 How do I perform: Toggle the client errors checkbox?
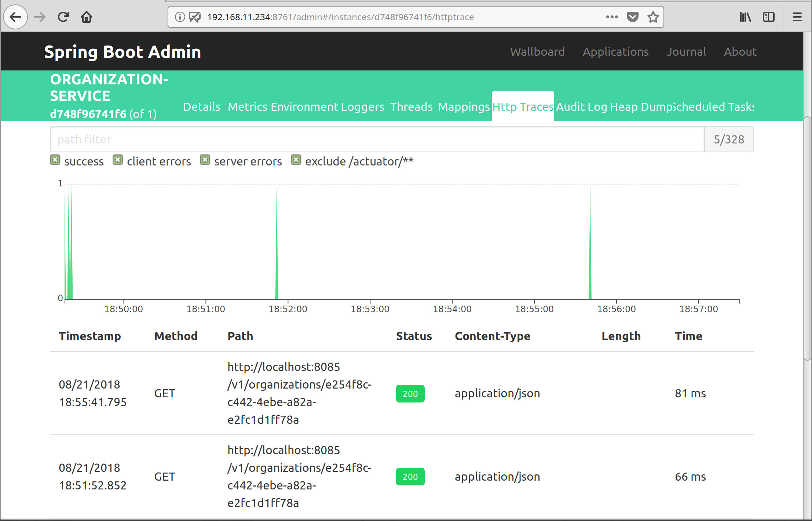point(118,160)
